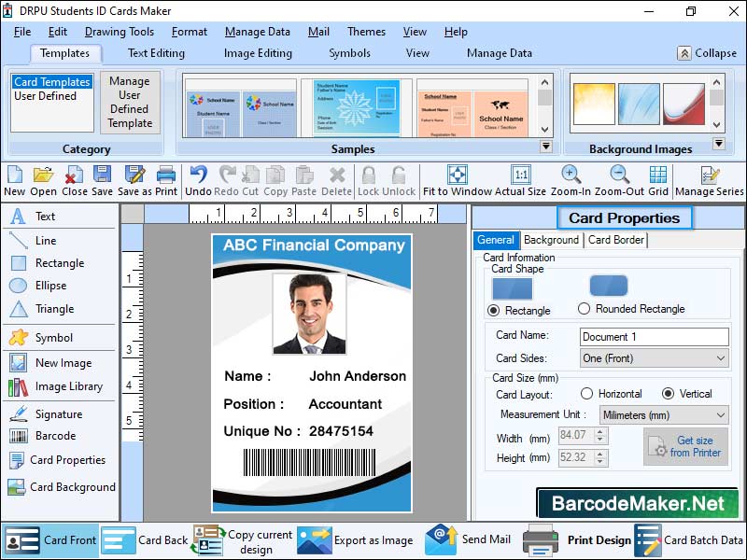
Task: Click Get size from Printer button
Action: pos(686,447)
